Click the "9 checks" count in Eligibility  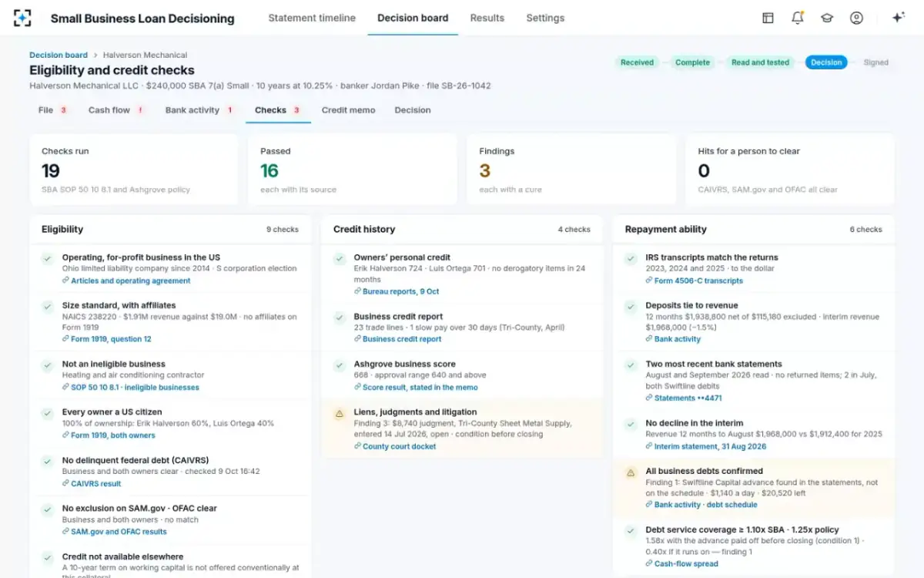click(x=282, y=230)
